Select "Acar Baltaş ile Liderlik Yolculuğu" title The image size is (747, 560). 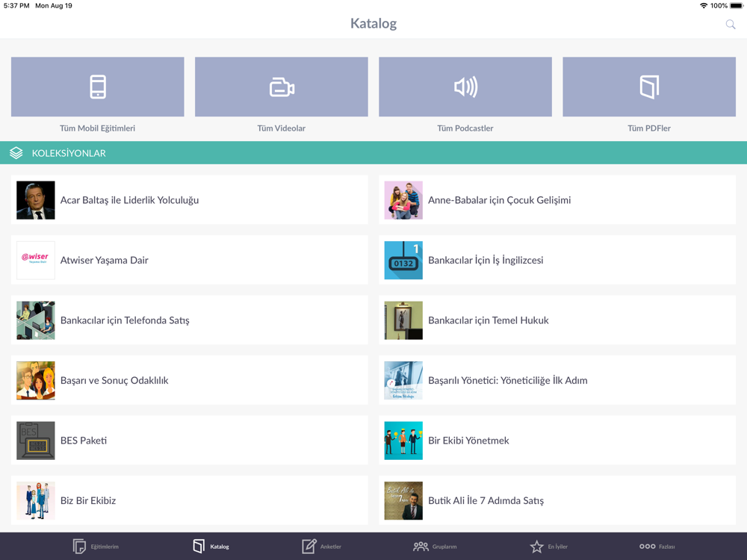129,200
